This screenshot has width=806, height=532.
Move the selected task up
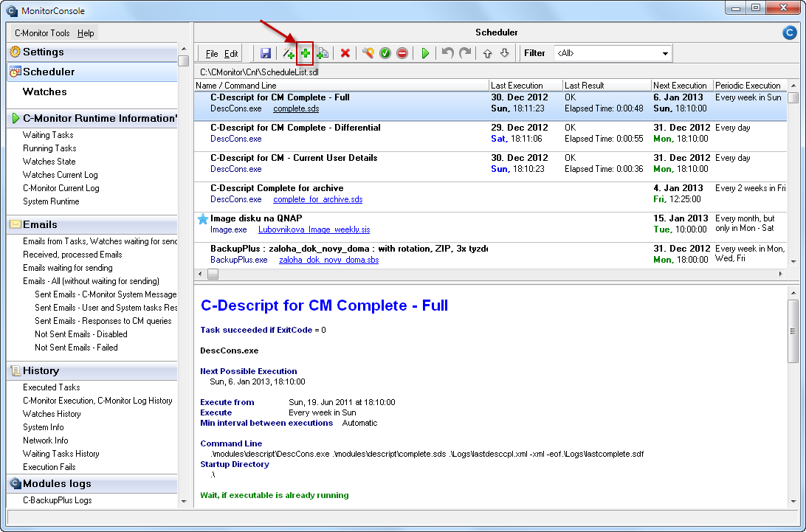[x=487, y=53]
